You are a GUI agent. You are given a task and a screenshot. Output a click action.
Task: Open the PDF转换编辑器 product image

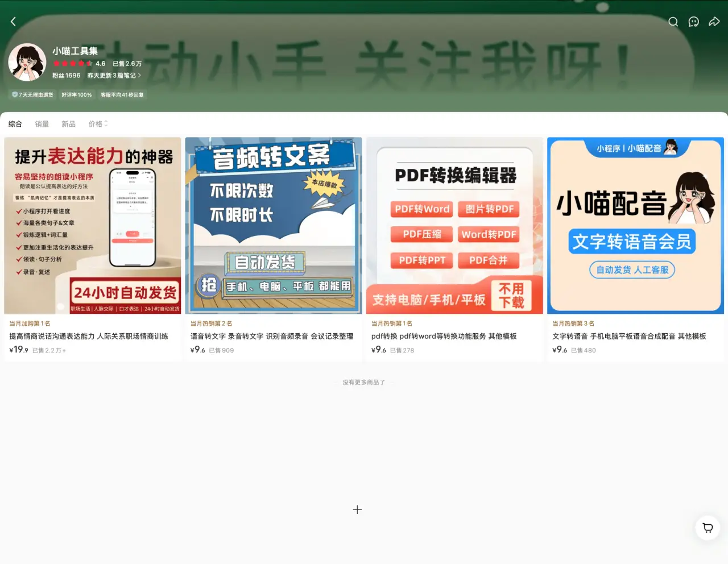point(454,225)
